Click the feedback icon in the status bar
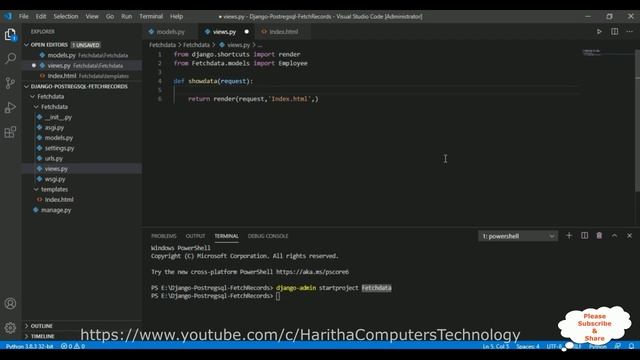The image size is (640, 360). [618, 346]
